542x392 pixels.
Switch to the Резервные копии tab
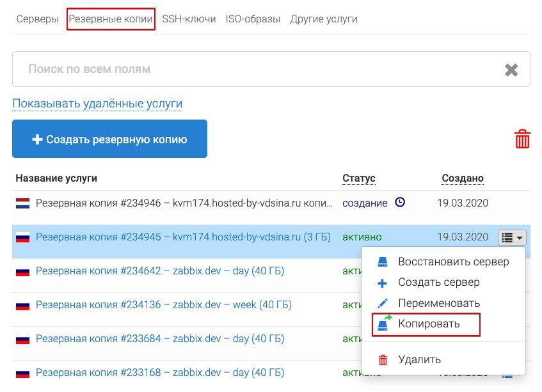point(111,19)
